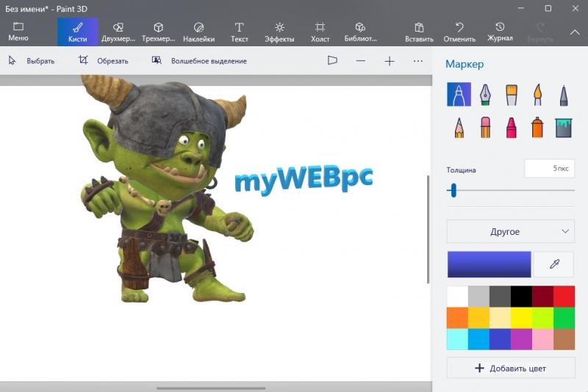This screenshot has height=392, width=588.
Task: Select the Pencil brush
Action: [x=459, y=127]
